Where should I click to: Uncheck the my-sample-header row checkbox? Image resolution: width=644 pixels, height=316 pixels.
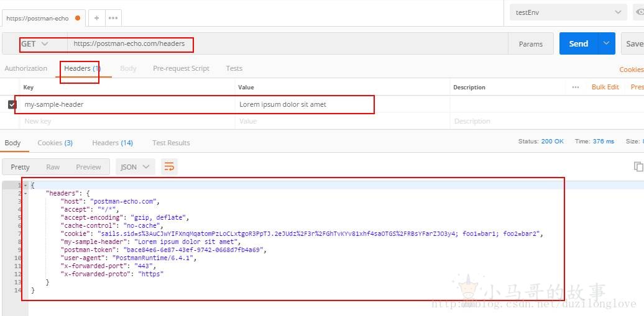pos(12,105)
